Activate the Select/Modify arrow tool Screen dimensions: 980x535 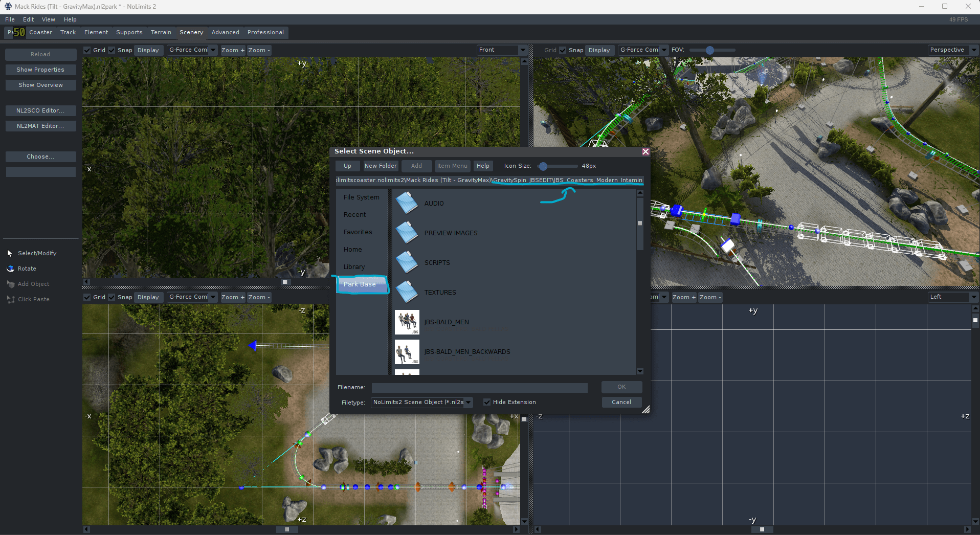[x=10, y=253]
